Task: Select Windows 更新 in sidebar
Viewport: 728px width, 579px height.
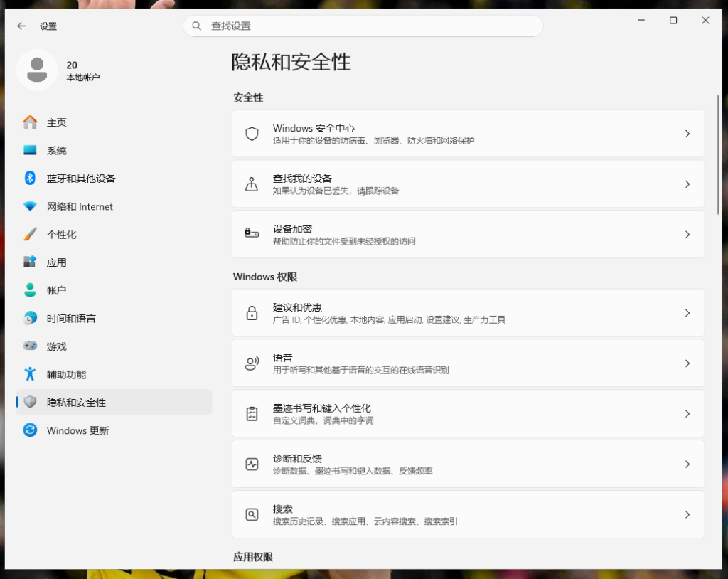Action: 114,430
